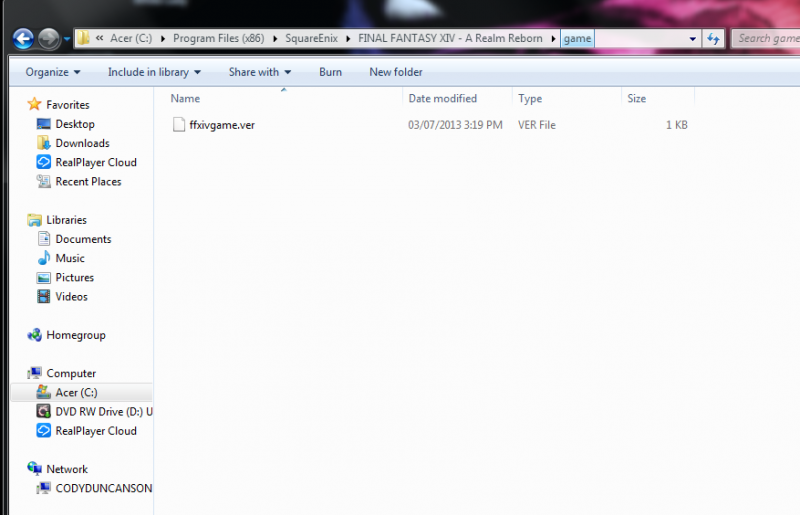Open the Share with menu
Image resolution: width=800 pixels, height=515 pixels.
(x=260, y=72)
